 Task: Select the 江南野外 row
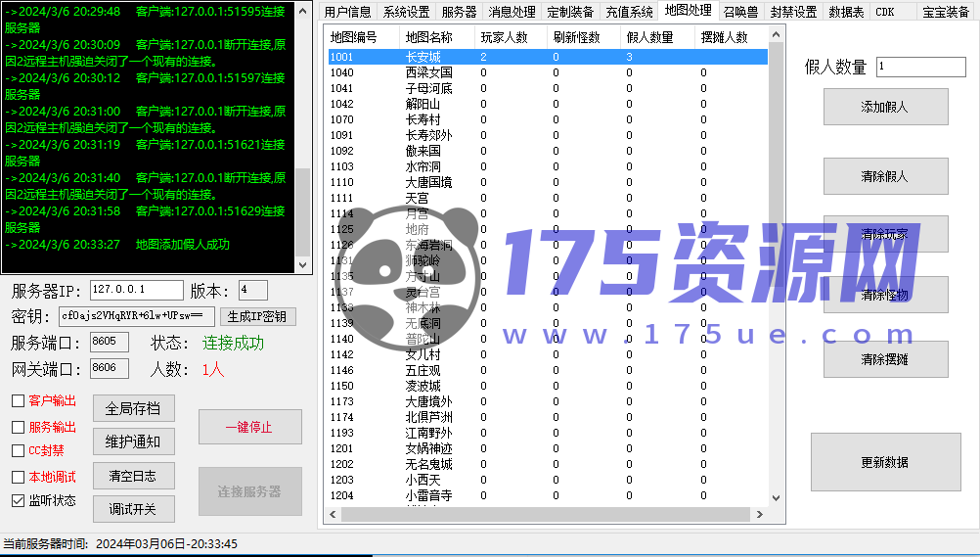pyautogui.click(x=548, y=433)
